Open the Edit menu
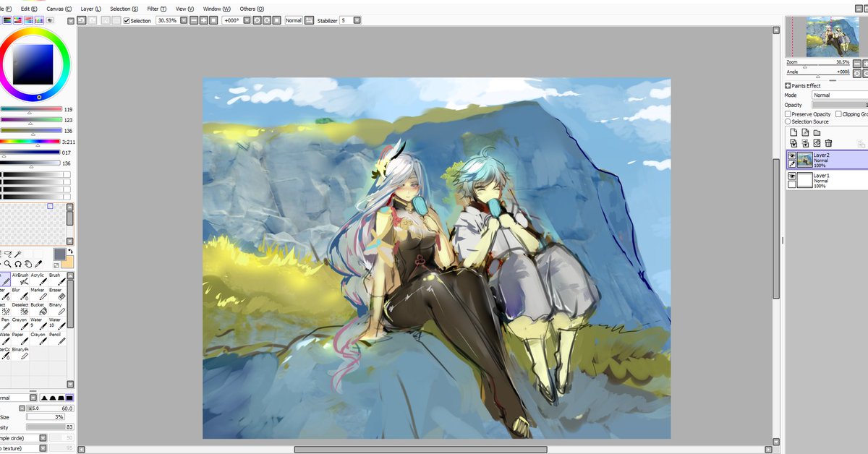This screenshot has height=454, width=868. tap(30, 9)
